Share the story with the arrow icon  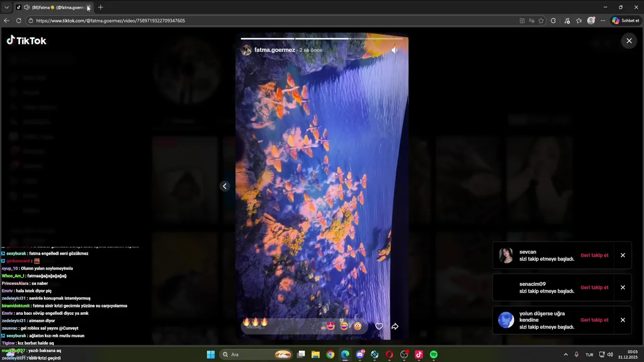(395, 326)
